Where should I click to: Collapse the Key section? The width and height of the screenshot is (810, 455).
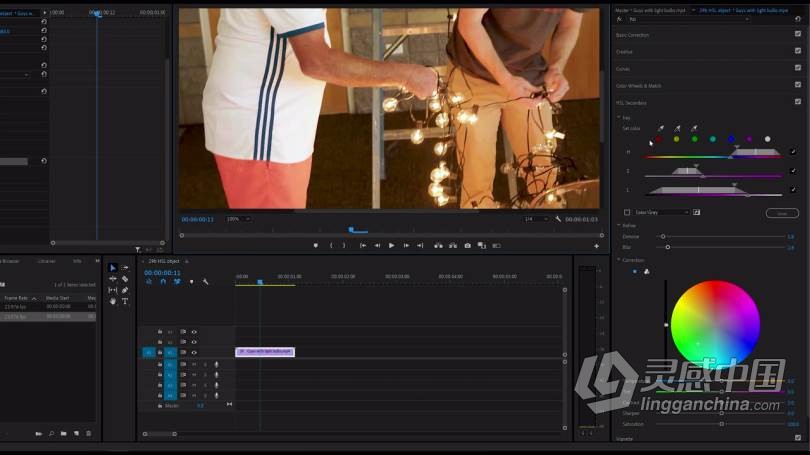(619, 118)
